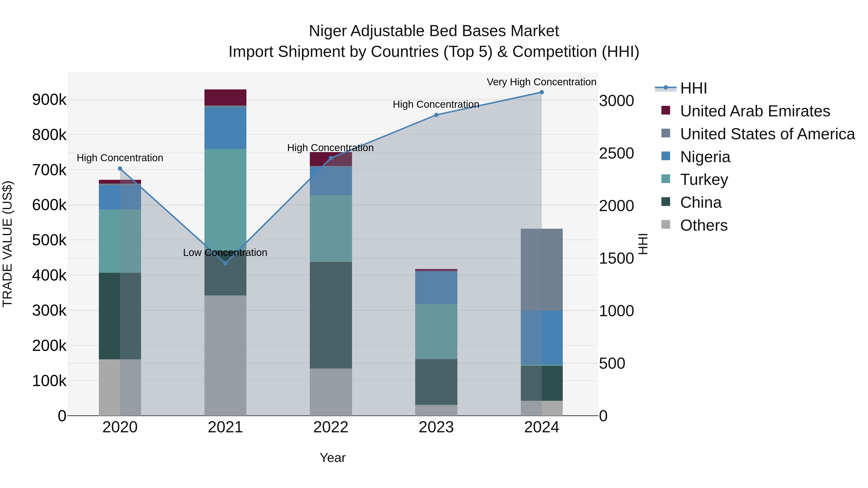Click the 2024 HHI data point

tap(542, 92)
